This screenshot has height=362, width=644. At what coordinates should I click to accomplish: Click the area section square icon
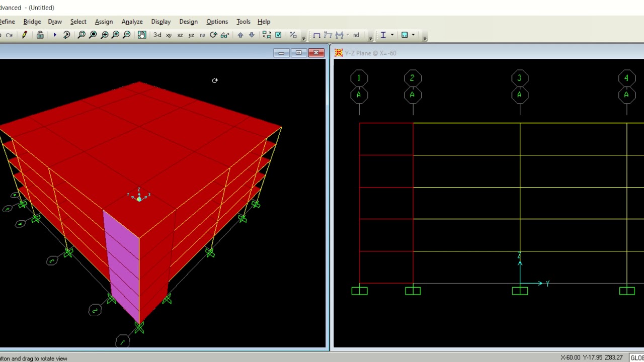coord(405,35)
